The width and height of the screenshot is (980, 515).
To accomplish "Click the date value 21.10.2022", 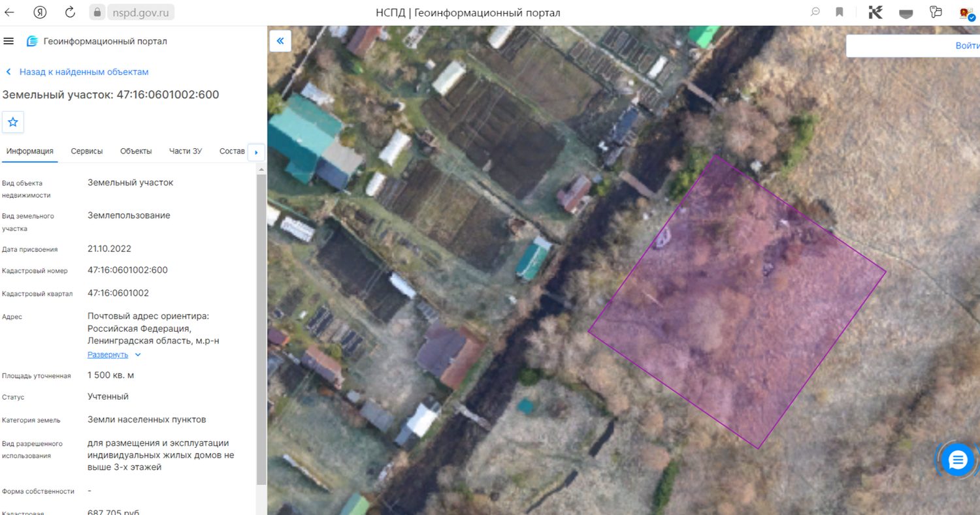I will point(110,249).
